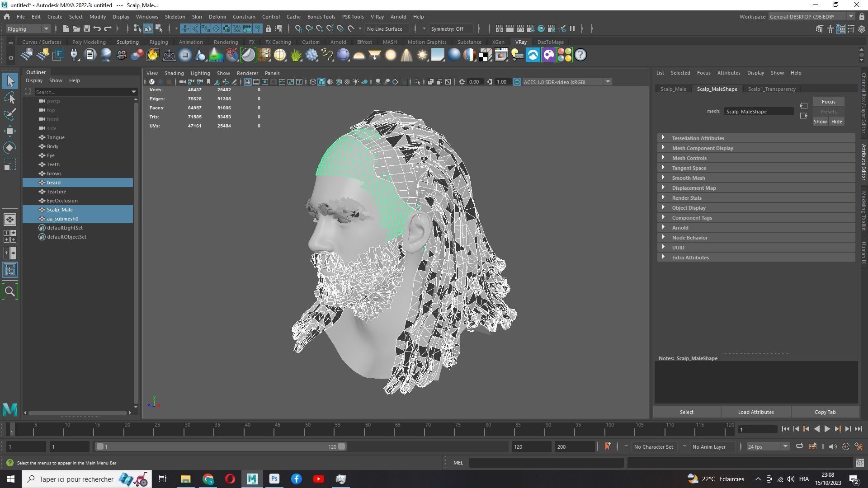This screenshot has width=868, height=488.
Task: Click the Select button in Attribute Editor
Action: (x=686, y=412)
